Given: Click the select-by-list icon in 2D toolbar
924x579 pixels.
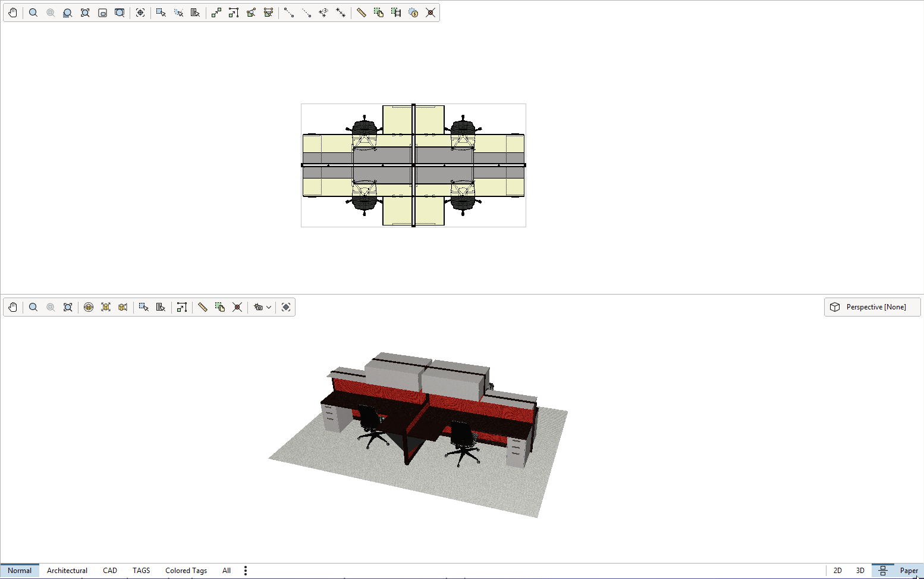Looking at the screenshot, I should point(195,12).
